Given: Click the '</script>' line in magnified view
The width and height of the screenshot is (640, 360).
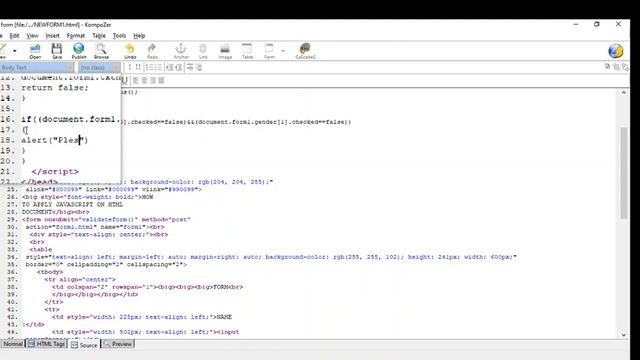Looking at the screenshot, I should click(x=55, y=171).
